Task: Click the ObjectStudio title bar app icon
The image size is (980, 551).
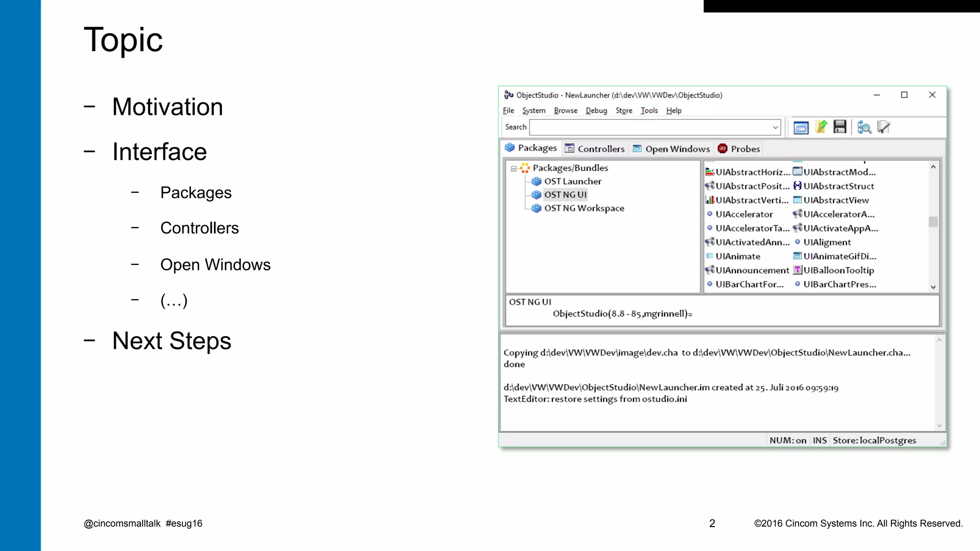Action: (x=508, y=95)
